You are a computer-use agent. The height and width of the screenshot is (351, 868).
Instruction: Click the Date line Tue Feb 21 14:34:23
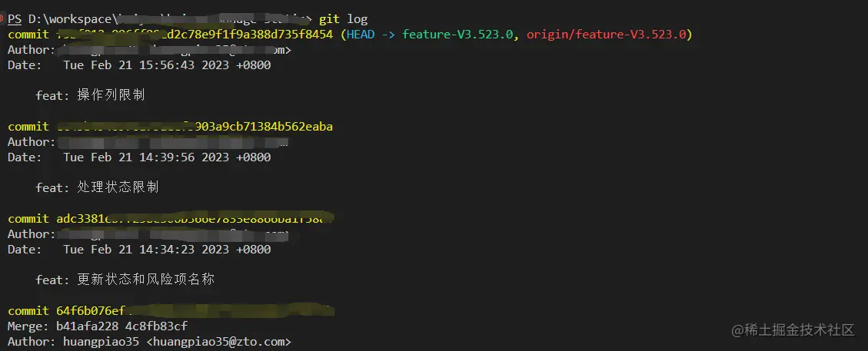[167, 250]
